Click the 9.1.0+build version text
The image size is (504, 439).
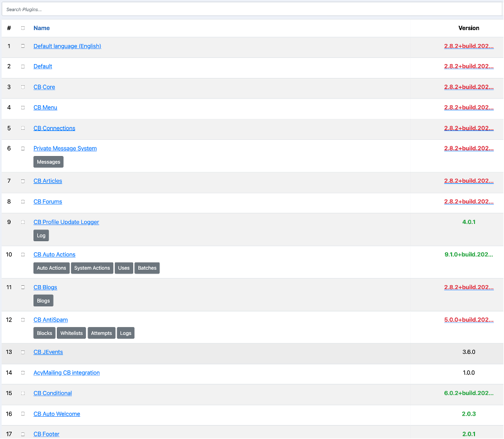click(469, 255)
